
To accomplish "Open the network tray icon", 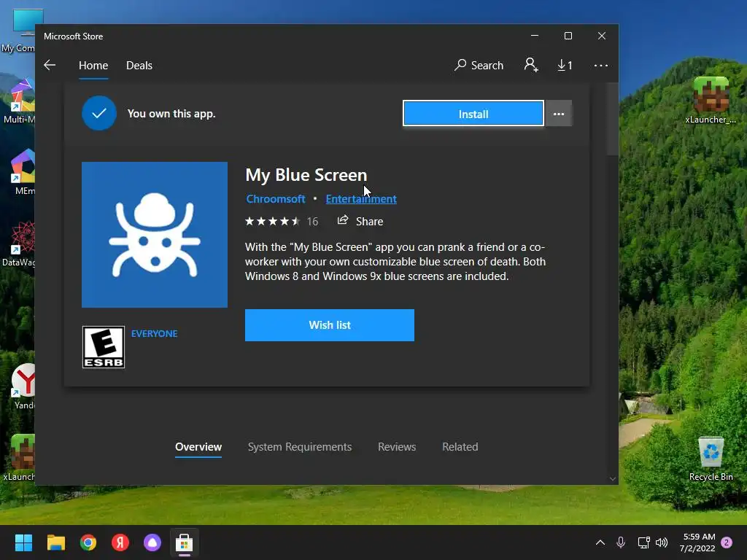I will point(643,542).
